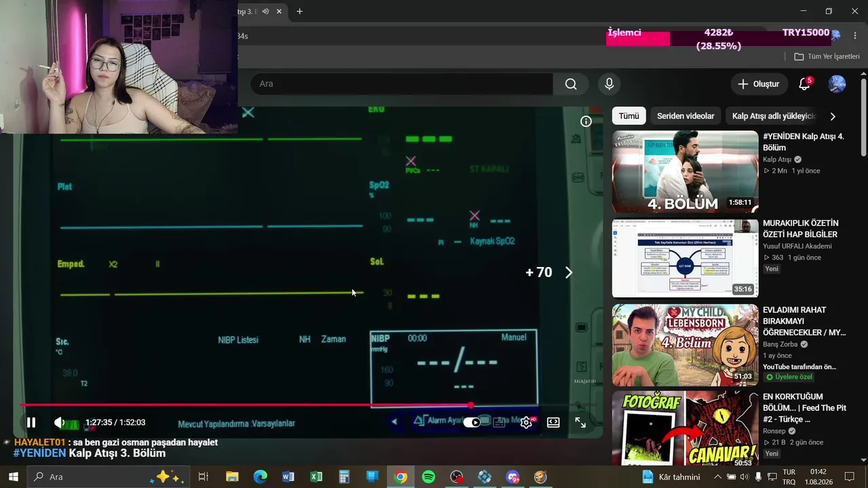
Task: Visit the Yusuf URFALI Akademi channel
Action: pyautogui.click(x=797, y=246)
